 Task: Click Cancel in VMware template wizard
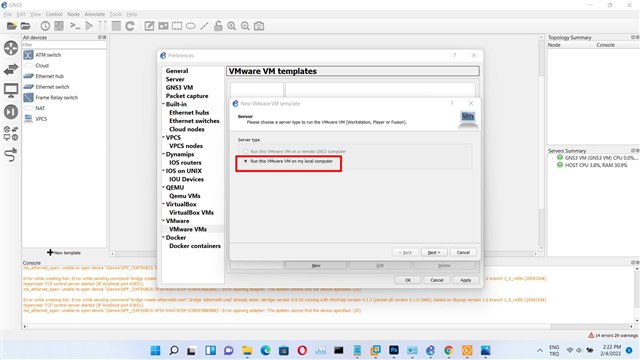(x=463, y=253)
